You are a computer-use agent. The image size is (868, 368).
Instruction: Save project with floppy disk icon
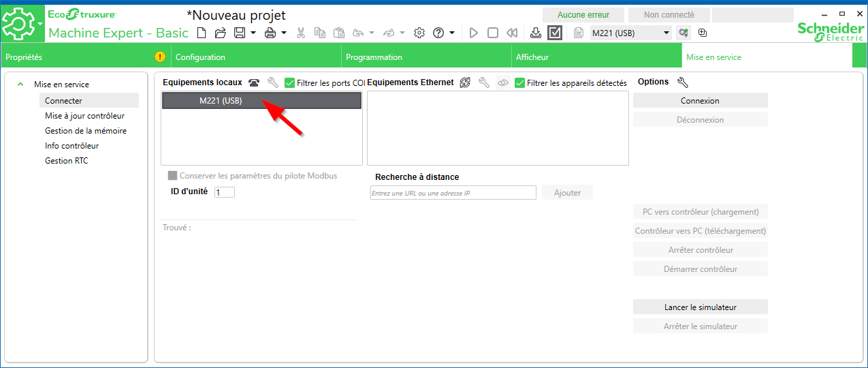(240, 33)
